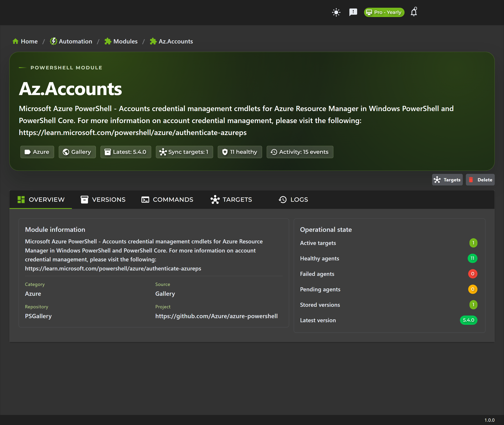Click the 1.0.0 version footer text
504x425 pixels.
pyautogui.click(x=490, y=420)
